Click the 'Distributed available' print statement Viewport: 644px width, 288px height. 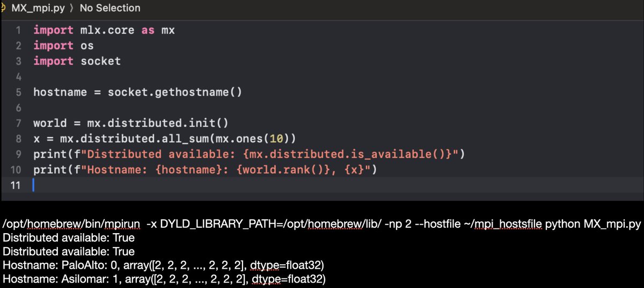pyautogui.click(x=248, y=155)
